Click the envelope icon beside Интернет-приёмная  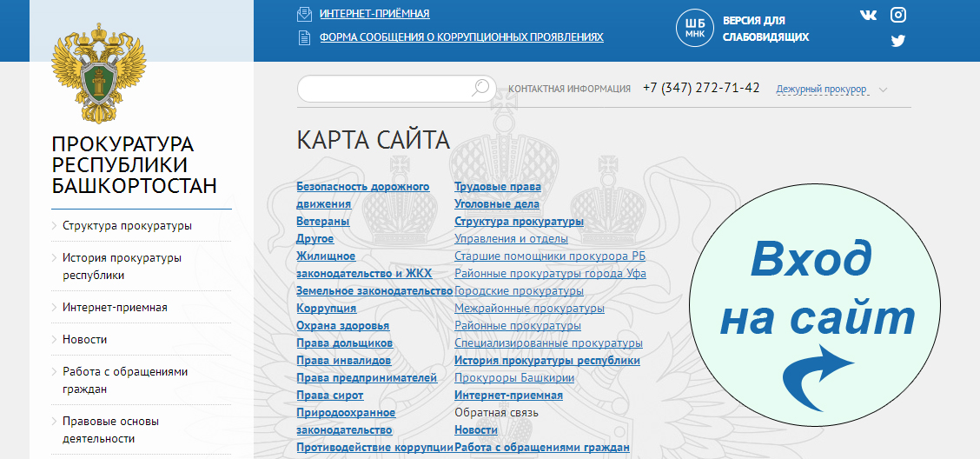click(304, 14)
